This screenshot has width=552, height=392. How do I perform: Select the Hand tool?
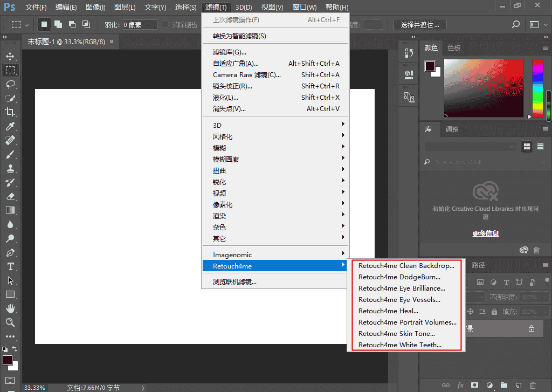[10, 308]
